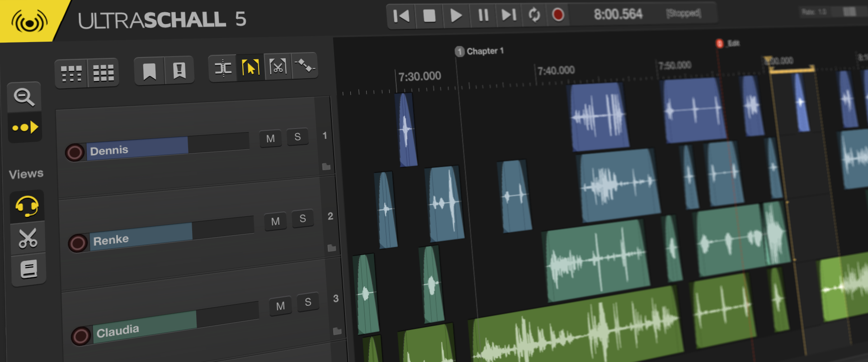Adjust the Dennis volume slider

pos(168,146)
